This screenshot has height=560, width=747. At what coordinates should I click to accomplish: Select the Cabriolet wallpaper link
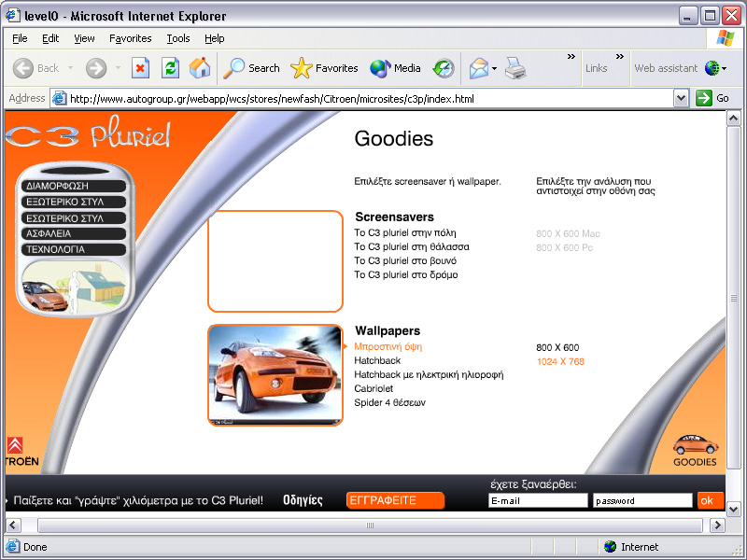[374, 388]
